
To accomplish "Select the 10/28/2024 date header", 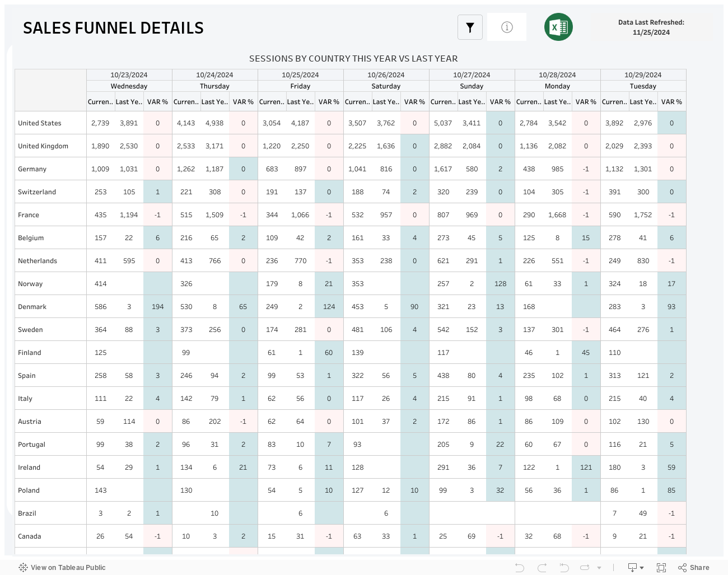I will pyautogui.click(x=557, y=74).
